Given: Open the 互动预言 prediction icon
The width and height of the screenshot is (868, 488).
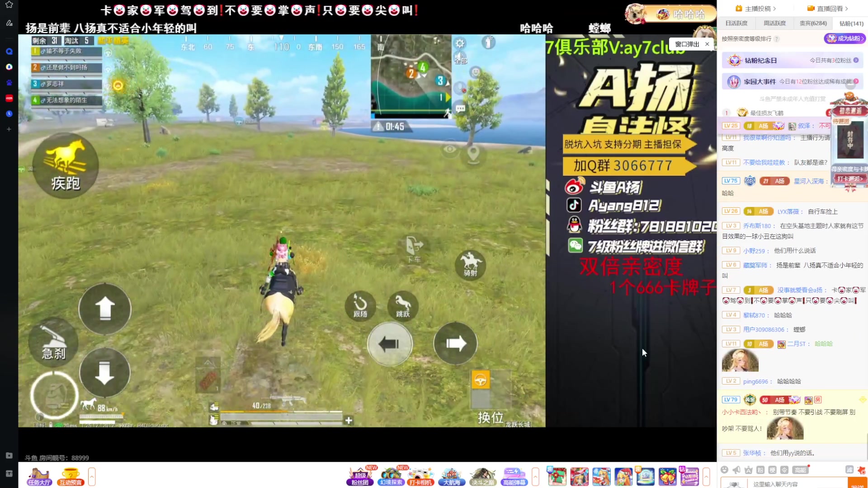Looking at the screenshot, I should pos(71,477).
